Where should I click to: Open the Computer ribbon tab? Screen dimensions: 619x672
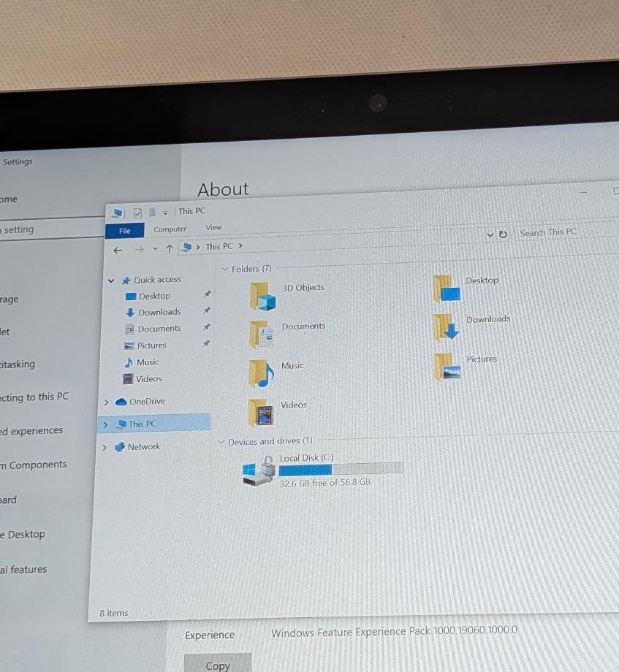click(170, 229)
